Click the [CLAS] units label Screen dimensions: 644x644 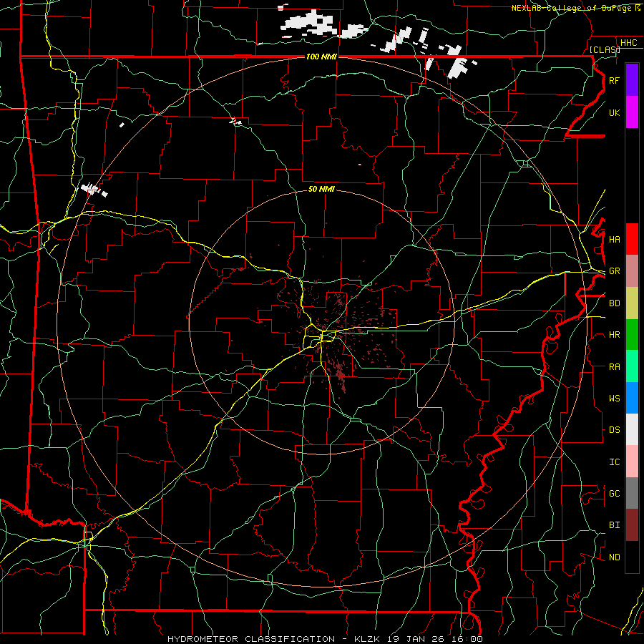click(x=605, y=49)
